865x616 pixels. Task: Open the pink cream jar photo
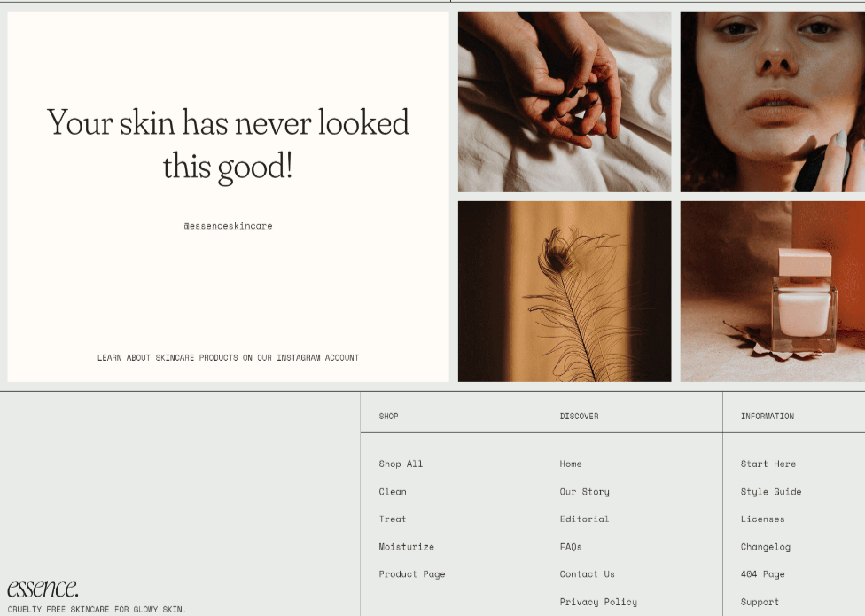click(x=772, y=292)
